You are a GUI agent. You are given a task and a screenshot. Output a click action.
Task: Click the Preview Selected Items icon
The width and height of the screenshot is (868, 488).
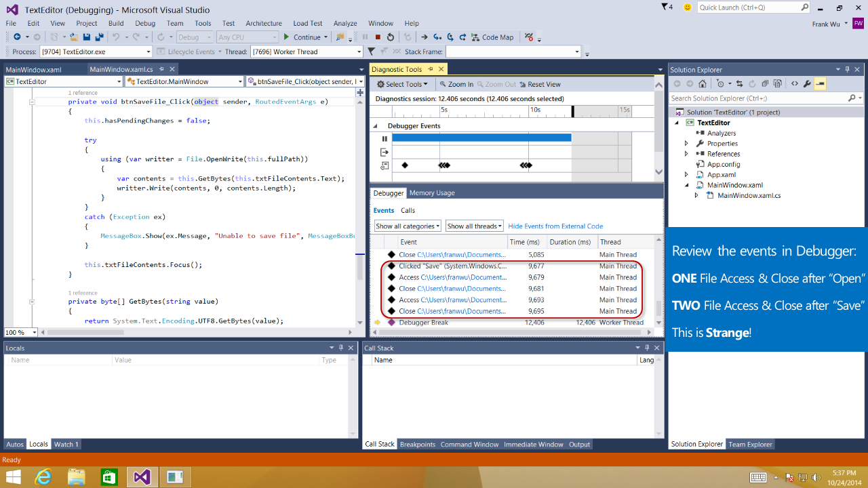tap(820, 84)
